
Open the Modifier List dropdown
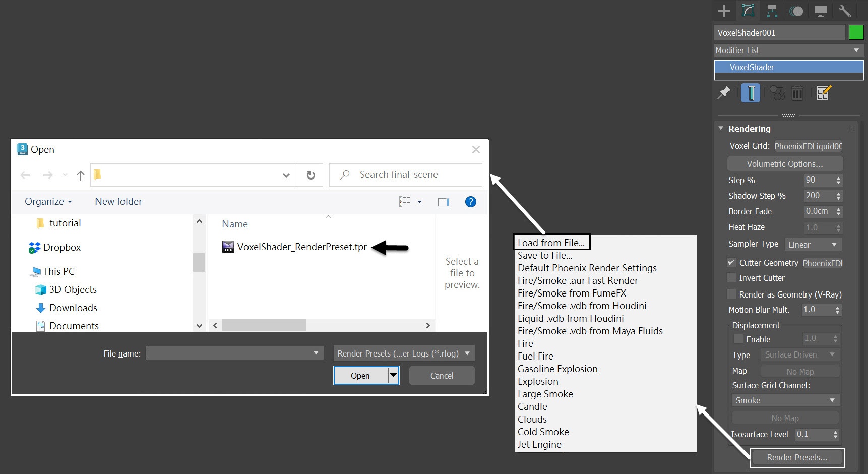[788, 50]
